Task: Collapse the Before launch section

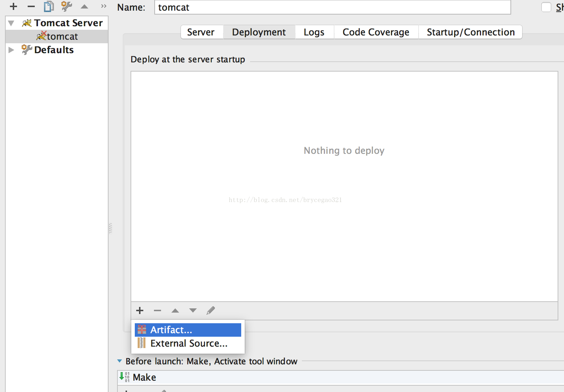Action: (x=120, y=361)
